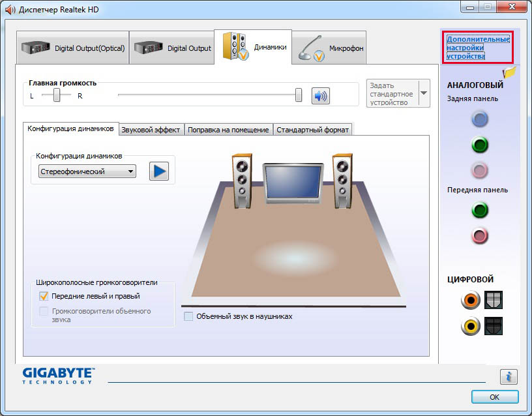The image size is (532, 416).
Task: Click the left speaker in room preview
Action: coord(241,179)
